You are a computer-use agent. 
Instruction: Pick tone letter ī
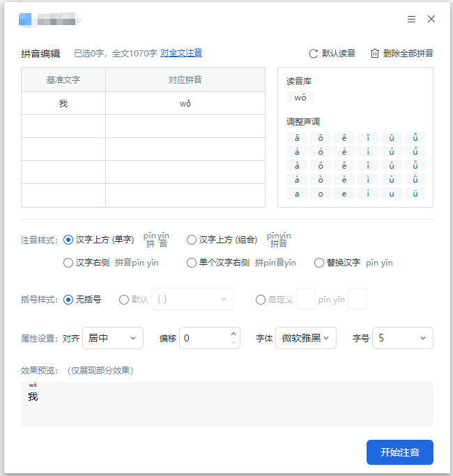coord(368,137)
